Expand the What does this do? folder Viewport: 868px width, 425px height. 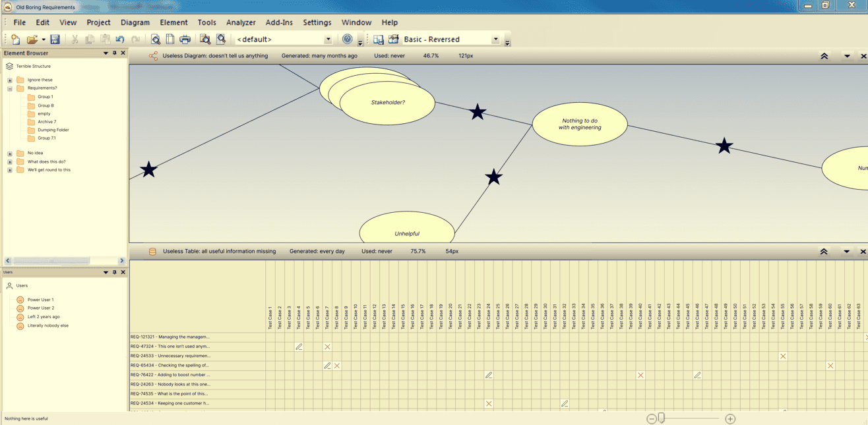point(10,162)
